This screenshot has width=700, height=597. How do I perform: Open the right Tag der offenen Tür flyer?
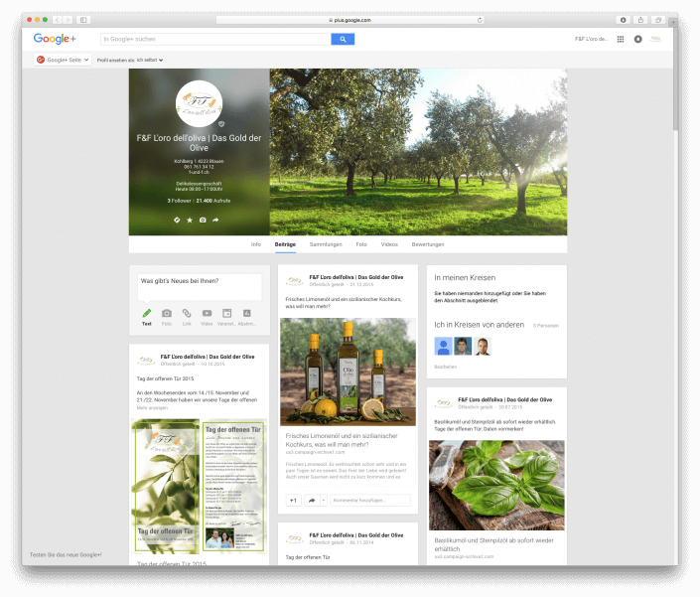233,487
